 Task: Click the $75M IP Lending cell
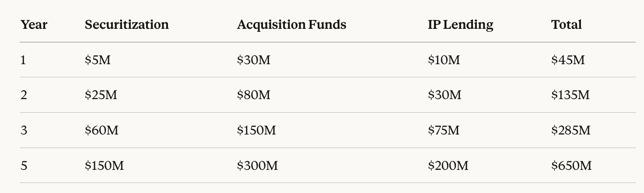(x=444, y=130)
